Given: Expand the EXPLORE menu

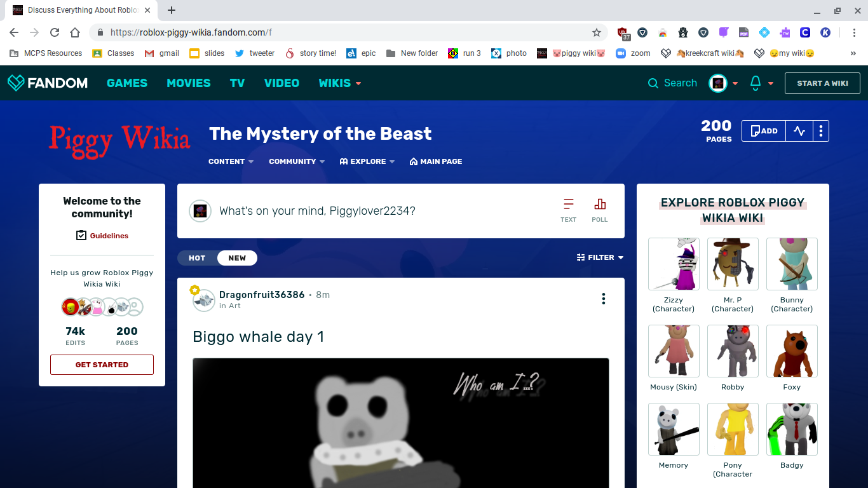Looking at the screenshot, I should [x=367, y=161].
